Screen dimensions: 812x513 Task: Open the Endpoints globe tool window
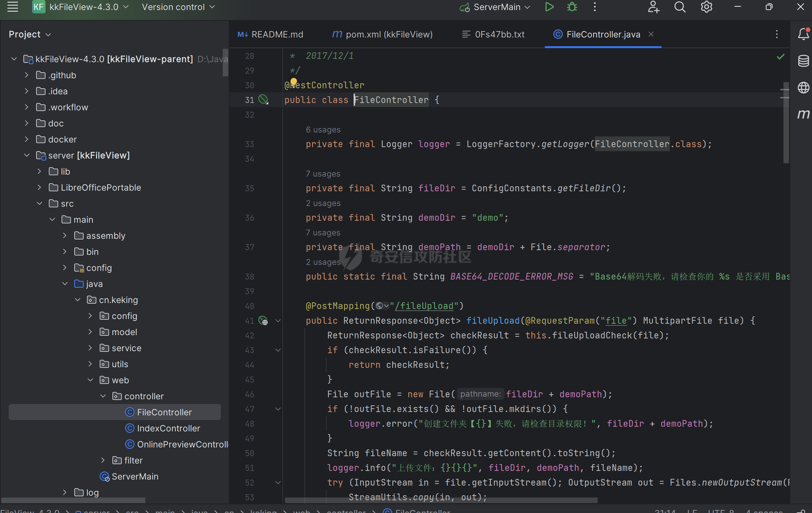point(804,88)
